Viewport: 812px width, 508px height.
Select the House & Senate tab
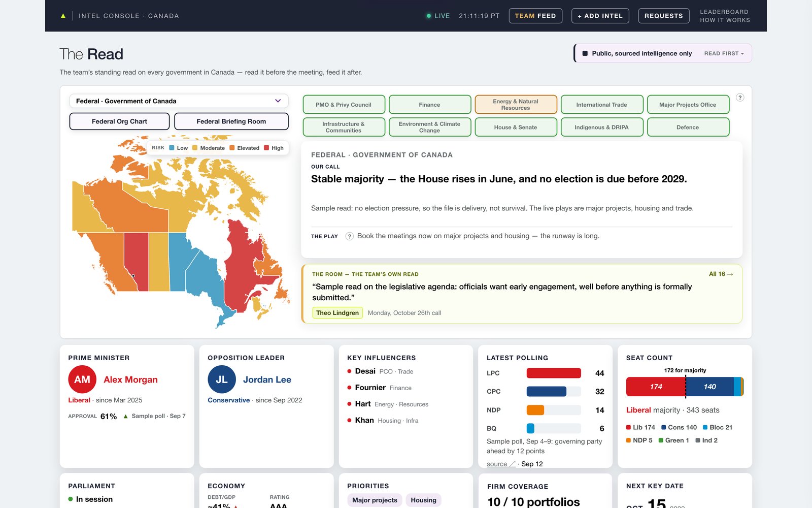(x=516, y=127)
